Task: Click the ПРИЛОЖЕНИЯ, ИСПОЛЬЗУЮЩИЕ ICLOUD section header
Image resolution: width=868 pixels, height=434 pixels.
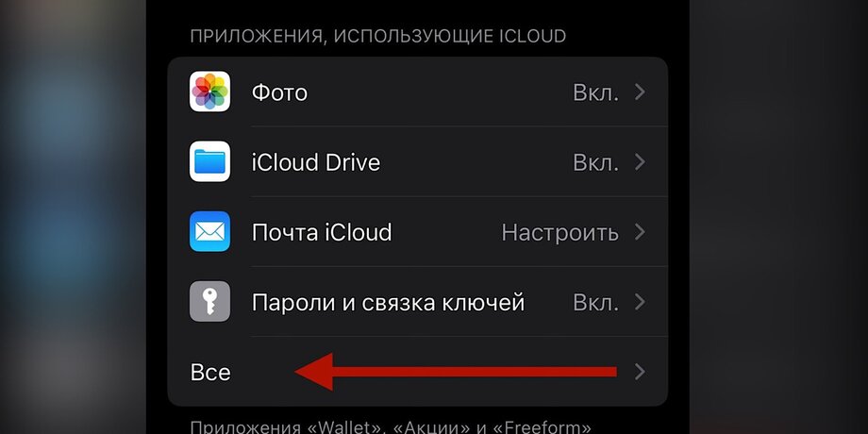Action: pos(377,37)
